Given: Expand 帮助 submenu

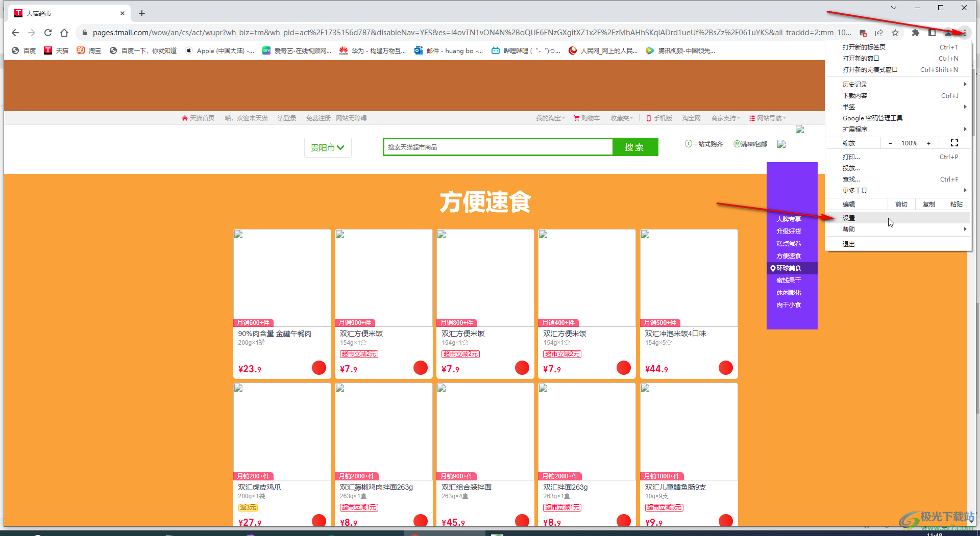Looking at the screenshot, I should coord(899,229).
